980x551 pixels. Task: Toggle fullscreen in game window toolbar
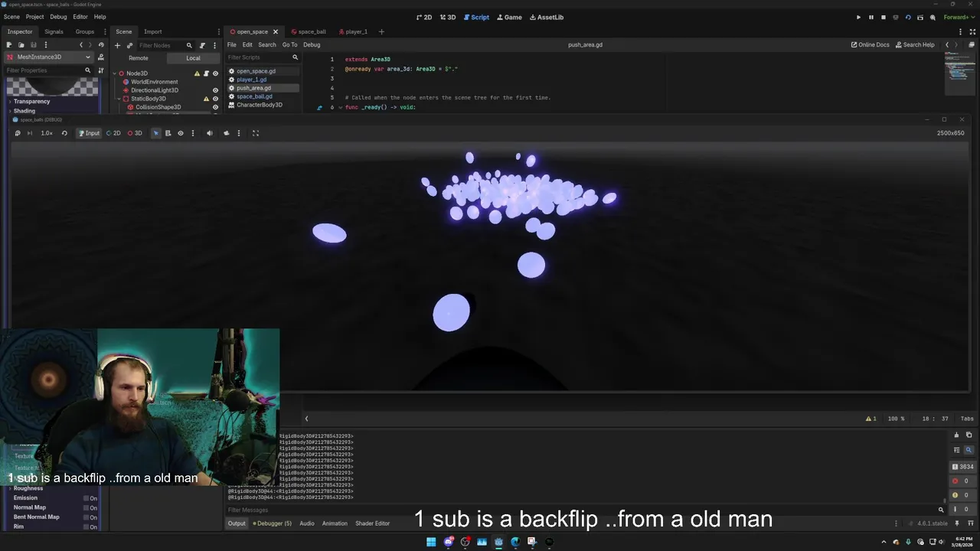tap(256, 133)
